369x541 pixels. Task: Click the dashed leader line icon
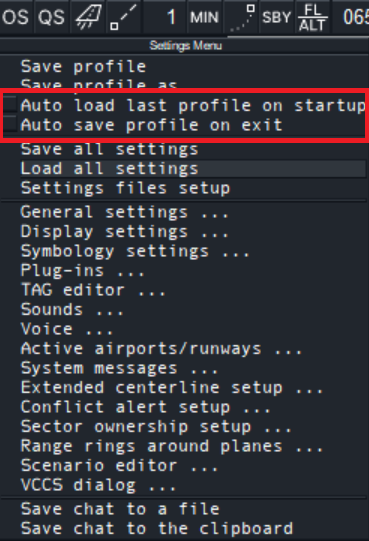point(124,17)
